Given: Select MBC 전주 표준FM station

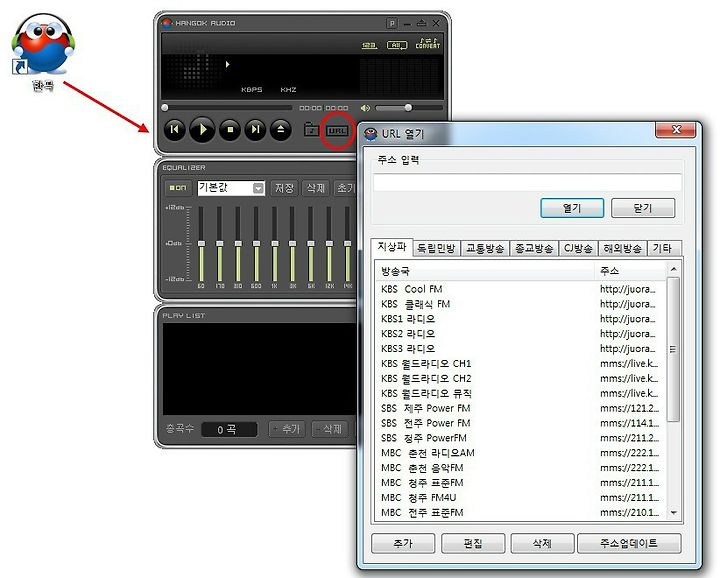Looking at the screenshot, I should (520, 513).
